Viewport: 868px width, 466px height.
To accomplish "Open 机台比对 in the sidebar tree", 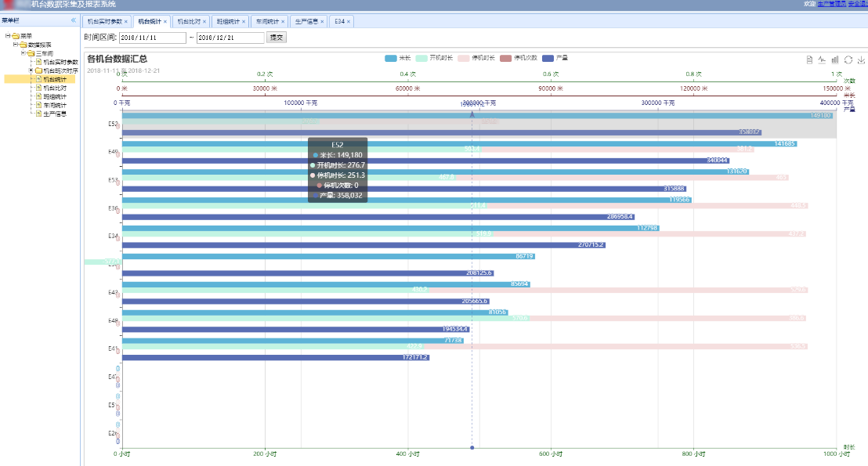I will click(x=55, y=88).
